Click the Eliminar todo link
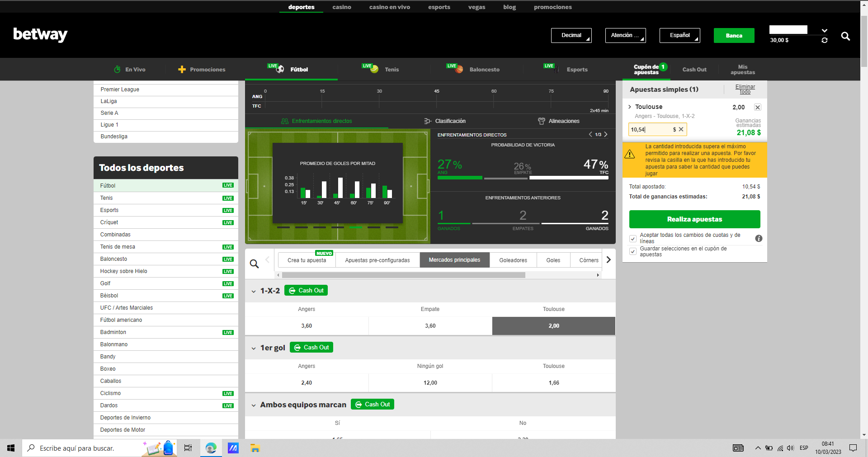The width and height of the screenshot is (868, 457). point(745,89)
